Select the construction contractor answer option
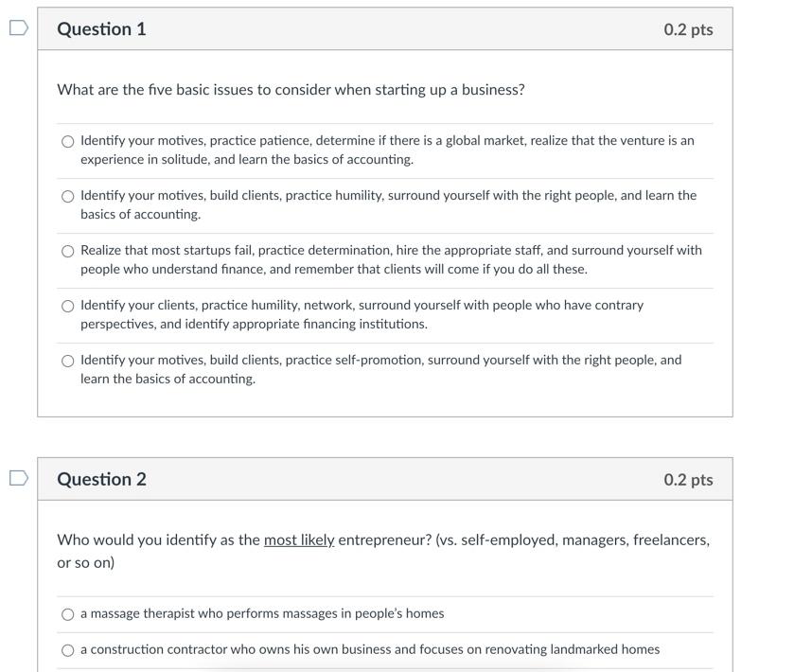This screenshot has width=794, height=672. (67, 649)
